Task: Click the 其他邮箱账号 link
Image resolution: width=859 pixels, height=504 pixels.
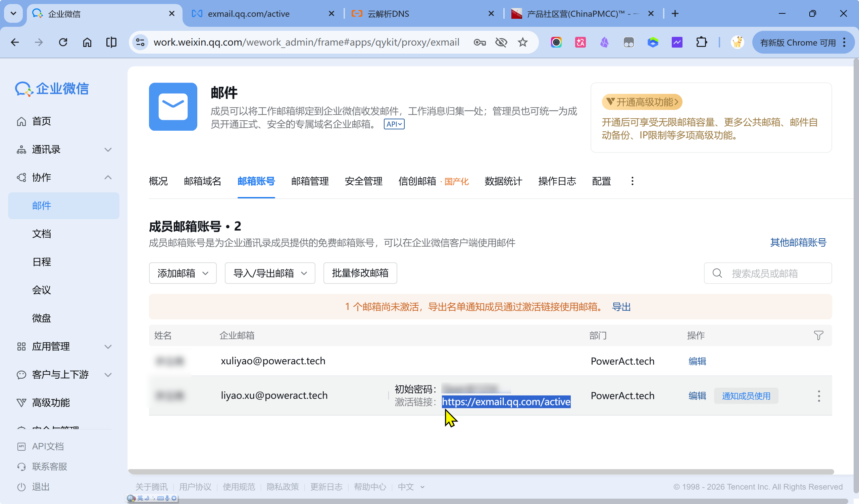Action: [x=798, y=243]
